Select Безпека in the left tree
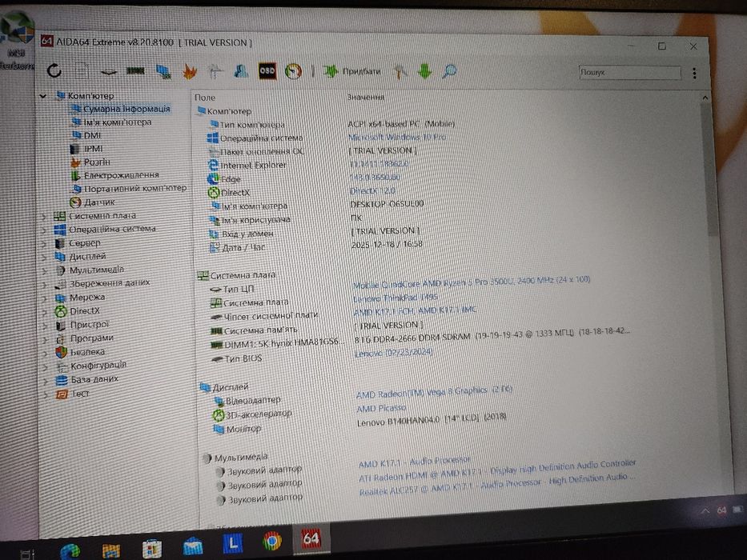This screenshot has height=560, width=747. click(80, 352)
